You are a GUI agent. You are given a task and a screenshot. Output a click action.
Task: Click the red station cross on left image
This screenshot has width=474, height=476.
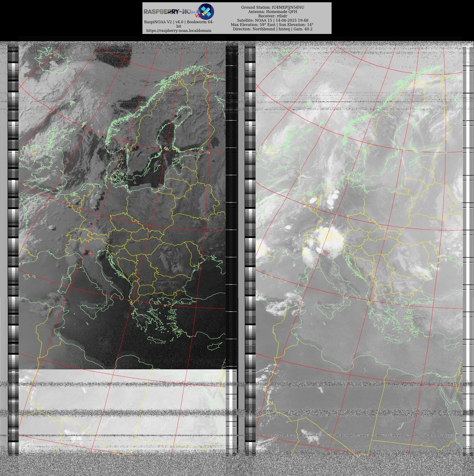[90, 253]
